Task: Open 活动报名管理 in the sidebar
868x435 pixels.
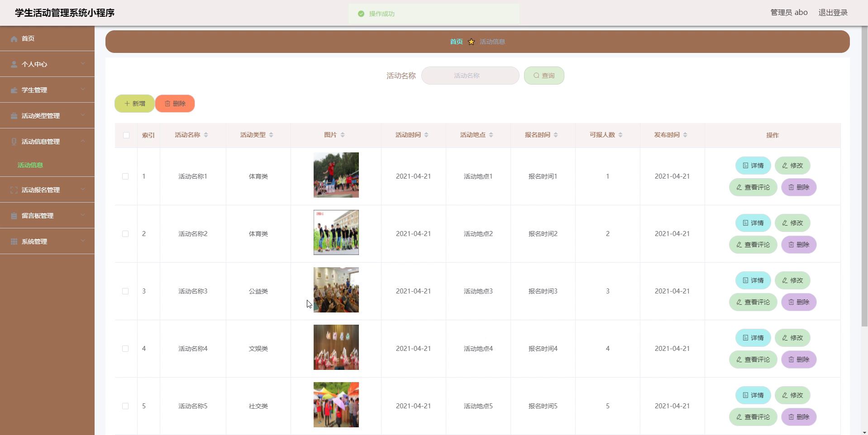Action: (47, 190)
